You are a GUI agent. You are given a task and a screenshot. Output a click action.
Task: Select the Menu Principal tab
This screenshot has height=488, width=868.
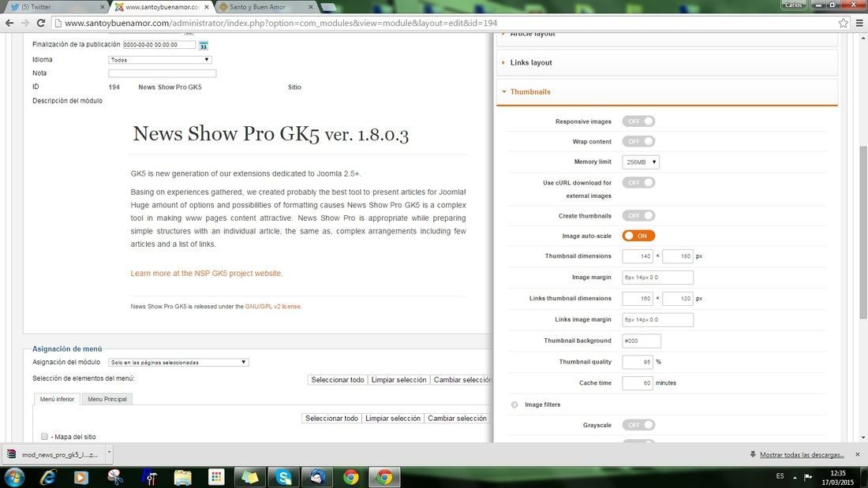click(x=107, y=399)
